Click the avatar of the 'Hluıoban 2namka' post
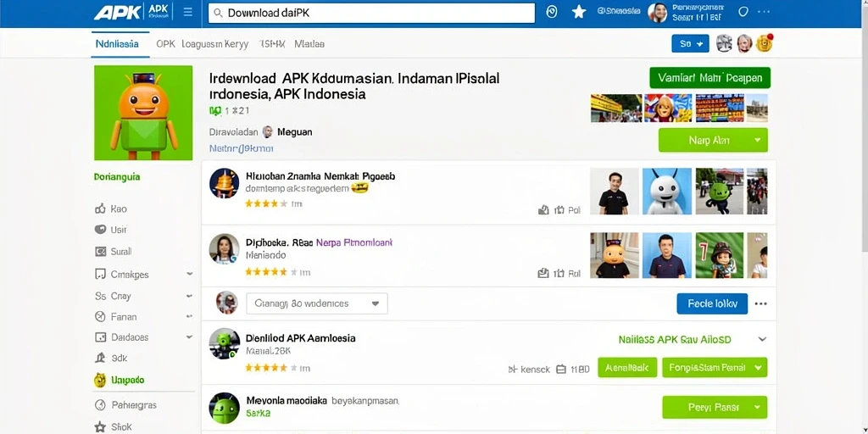This screenshot has width=868, height=434. click(x=224, y=183)
